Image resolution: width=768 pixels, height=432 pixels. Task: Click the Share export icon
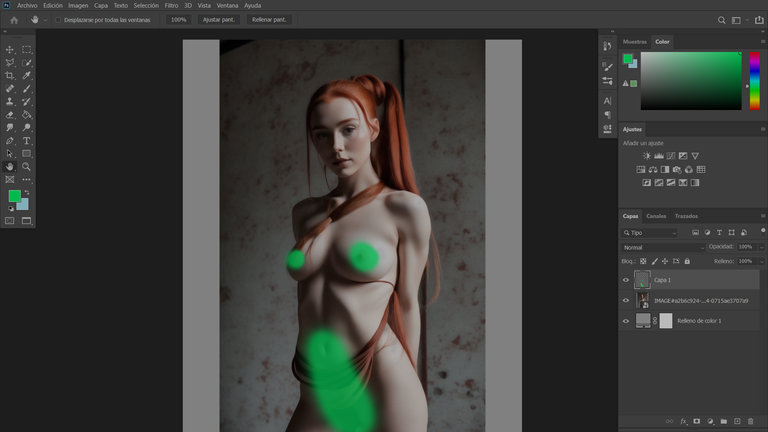[x=759, y=20]
